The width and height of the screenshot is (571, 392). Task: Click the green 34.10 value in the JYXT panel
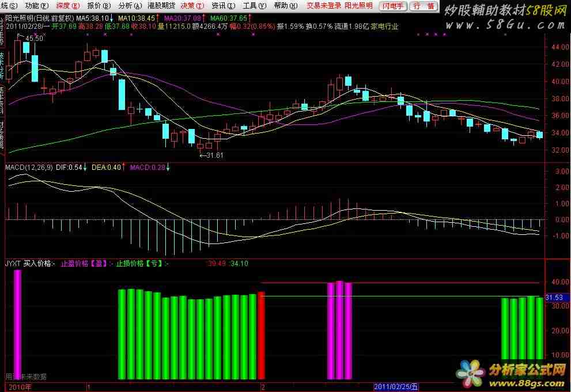click(x=240, y=263)
